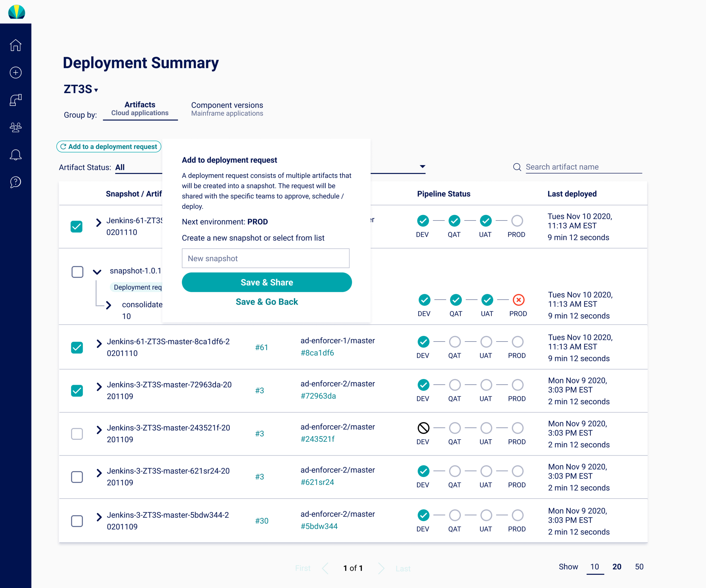Open the help question icon
This screenshot has height=588, width=706.
point(16,182)
